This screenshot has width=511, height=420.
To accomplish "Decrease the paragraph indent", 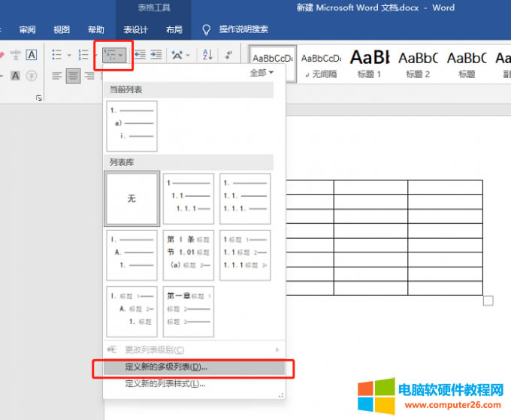I will [139, 55].
